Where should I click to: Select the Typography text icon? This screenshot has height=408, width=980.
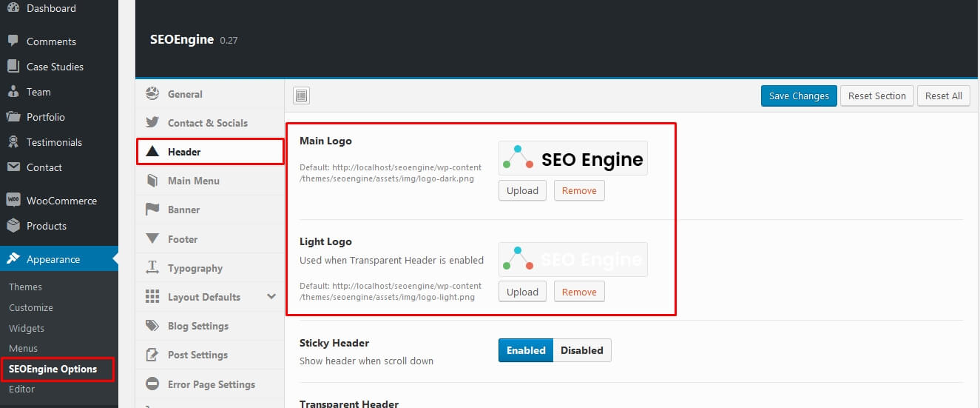click(x=152, y=267)
